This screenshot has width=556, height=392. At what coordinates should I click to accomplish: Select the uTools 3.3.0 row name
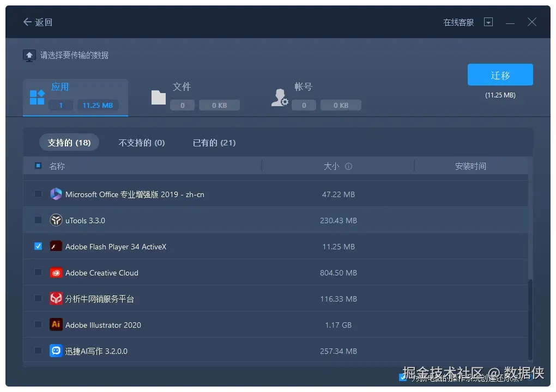click(x=85, y=220)
